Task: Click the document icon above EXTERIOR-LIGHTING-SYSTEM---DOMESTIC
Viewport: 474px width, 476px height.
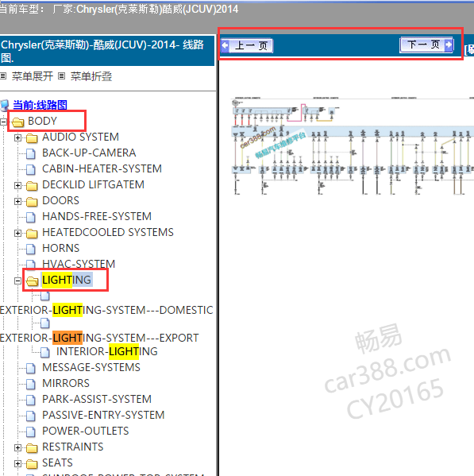Action: coord(45,296)
